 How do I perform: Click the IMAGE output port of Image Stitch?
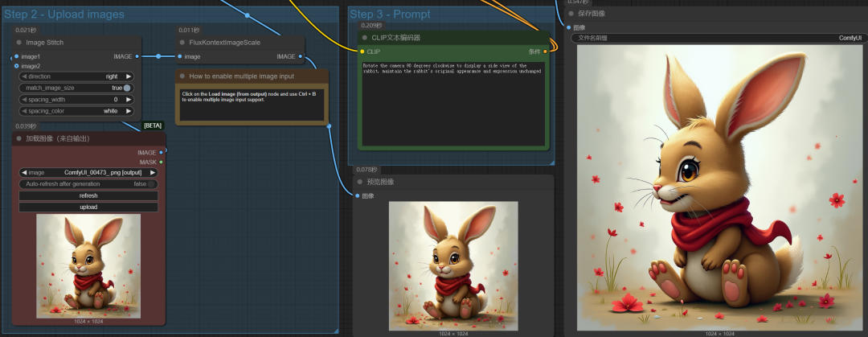pos(137,56)
